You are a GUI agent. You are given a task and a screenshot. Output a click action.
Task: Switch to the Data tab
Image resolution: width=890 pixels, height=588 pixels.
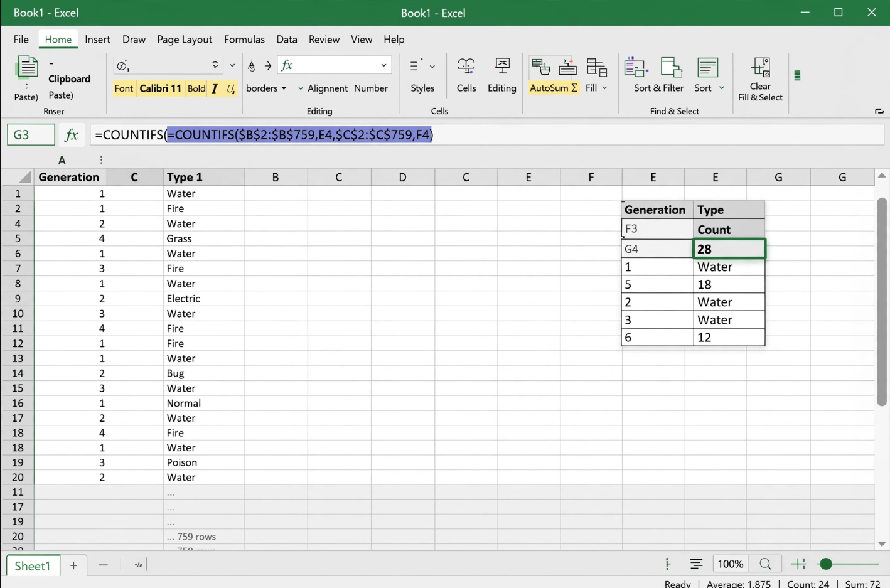click(x=287, y=39)
